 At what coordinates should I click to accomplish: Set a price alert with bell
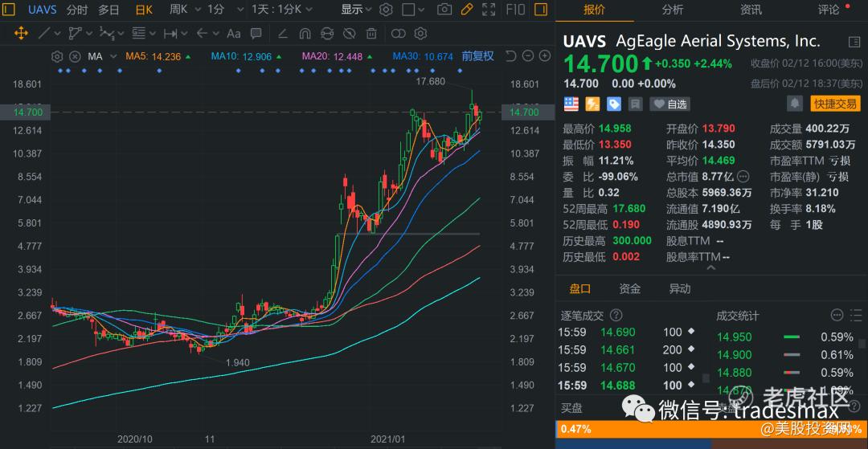click(794, 104)
